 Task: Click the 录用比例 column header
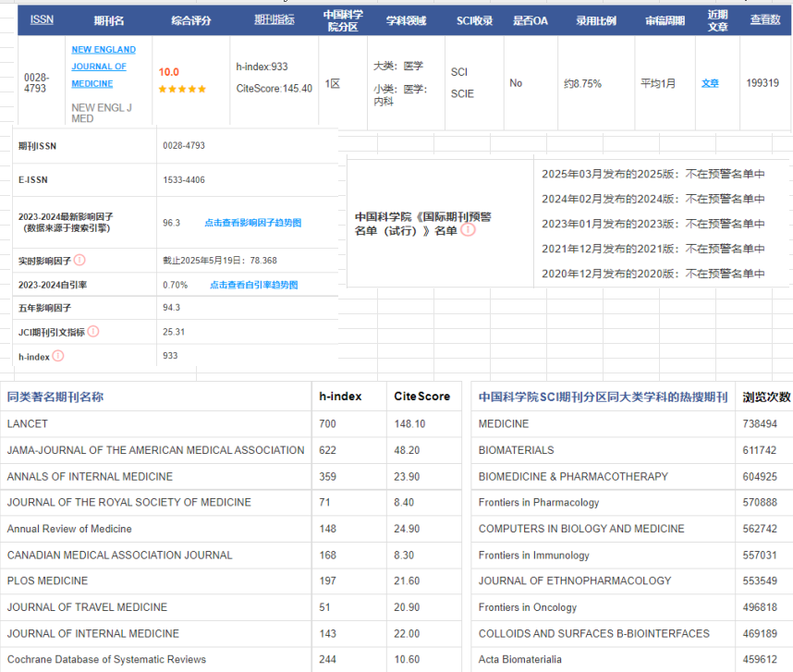[596, 20]
